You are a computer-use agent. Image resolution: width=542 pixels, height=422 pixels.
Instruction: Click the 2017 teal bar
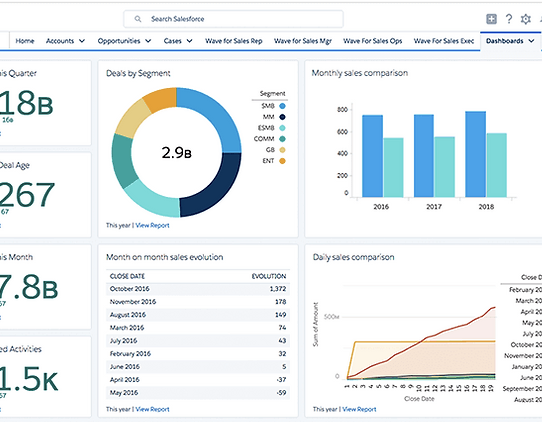click(x=445, y=167)
